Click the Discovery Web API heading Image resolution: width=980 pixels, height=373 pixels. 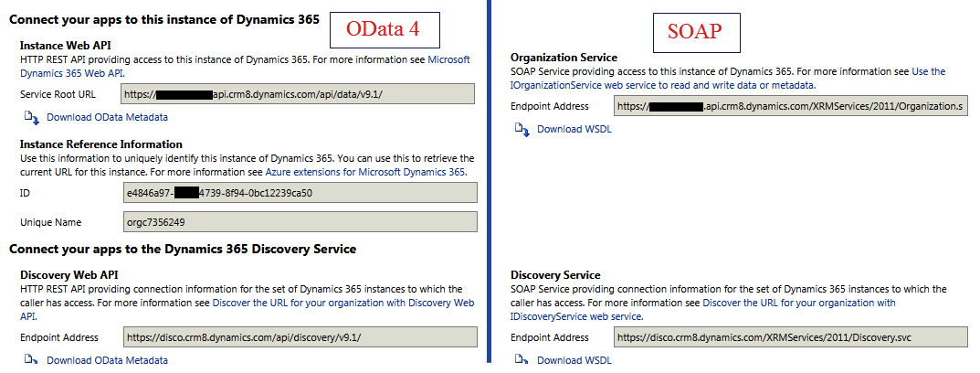pos(68,274)
